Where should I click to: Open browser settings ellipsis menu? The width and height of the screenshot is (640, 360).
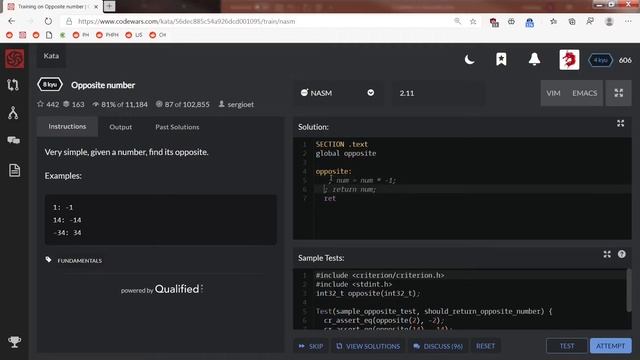point(628,21)
